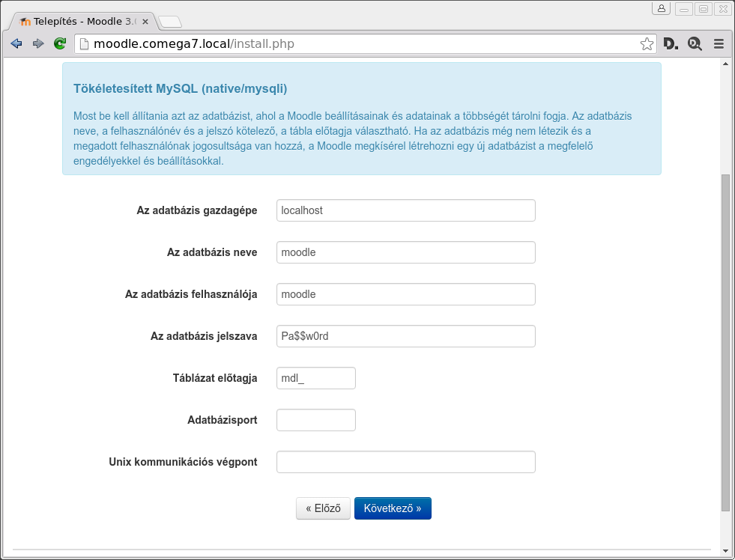Open the D. extension icon
The image size is (735, 560).
671,44
